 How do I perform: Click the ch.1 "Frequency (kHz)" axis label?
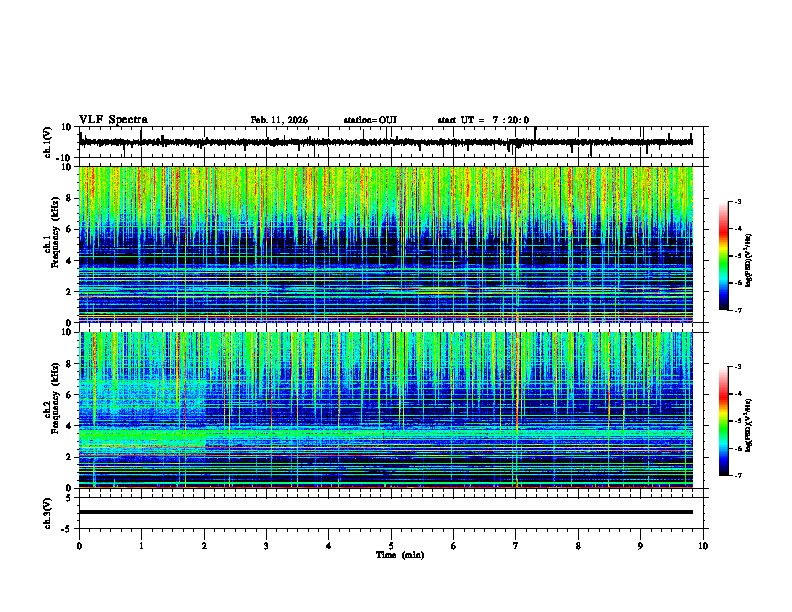tap(55, 233)
